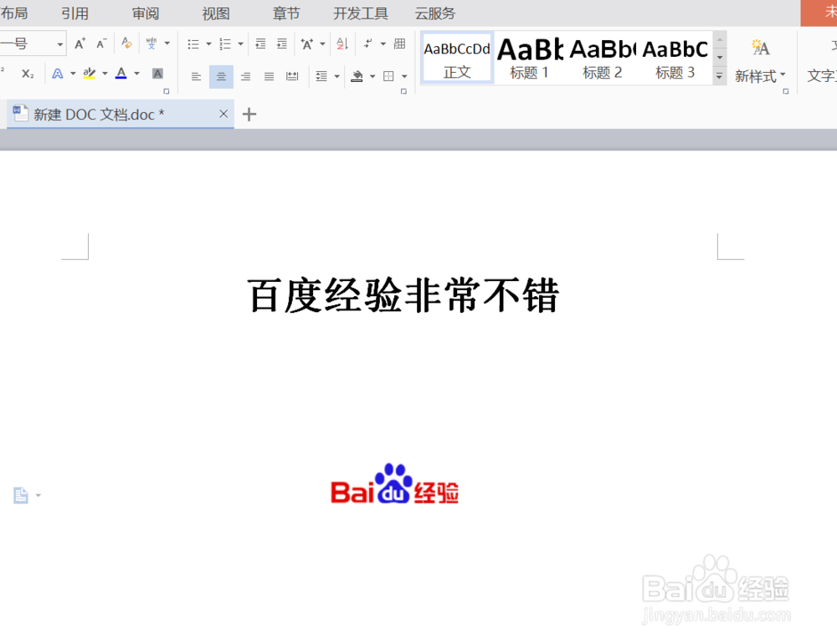Open the 云服务 (Cloud Services) tab

[x=435, y=13]
